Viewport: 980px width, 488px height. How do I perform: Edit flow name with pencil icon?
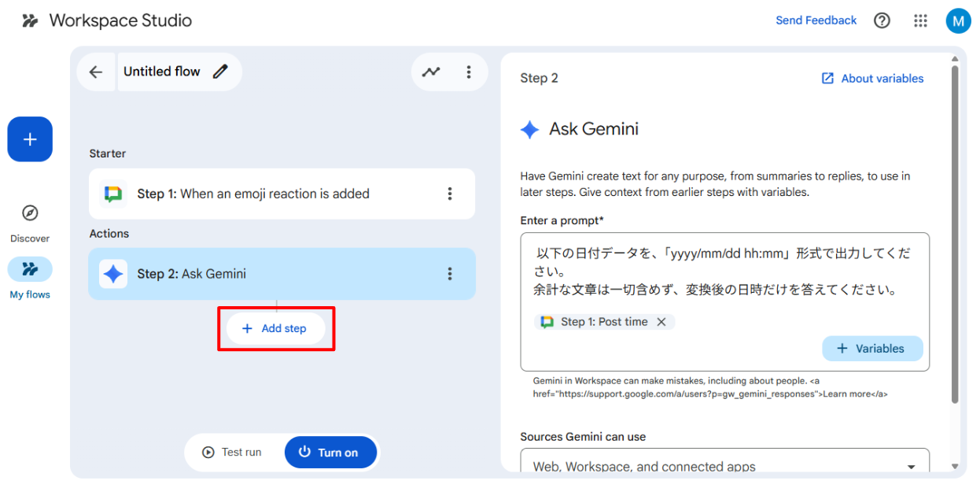(220, 72)
